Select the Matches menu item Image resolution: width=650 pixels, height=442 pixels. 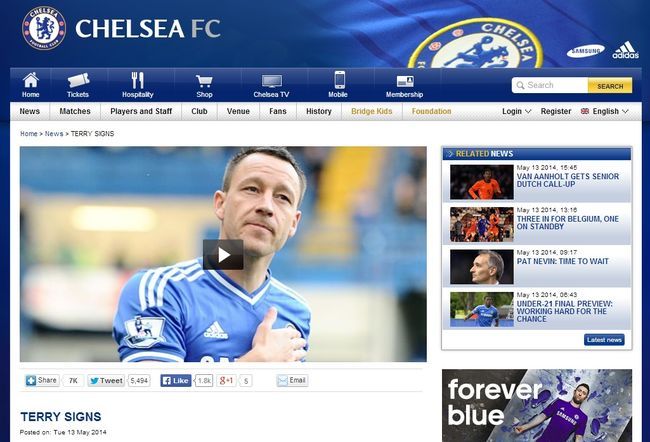click(75, 111)
